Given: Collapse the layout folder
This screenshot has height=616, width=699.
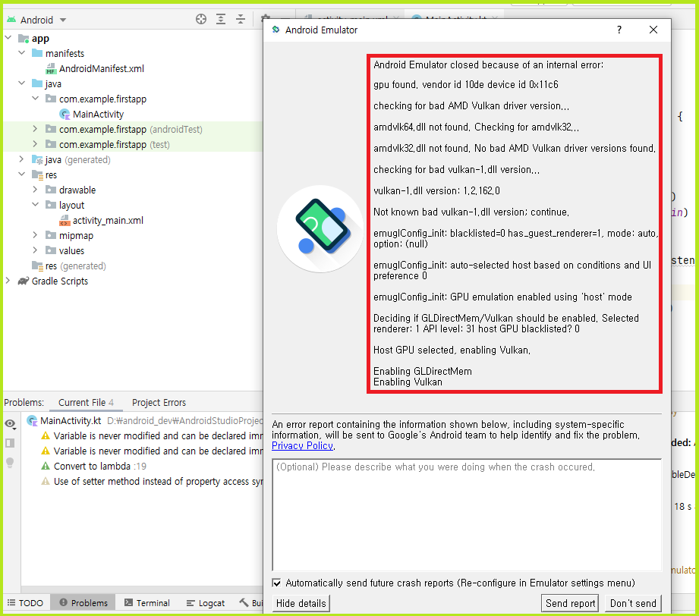Looking at the screenshot, I should pyautogui.click(x=35, y=205).
